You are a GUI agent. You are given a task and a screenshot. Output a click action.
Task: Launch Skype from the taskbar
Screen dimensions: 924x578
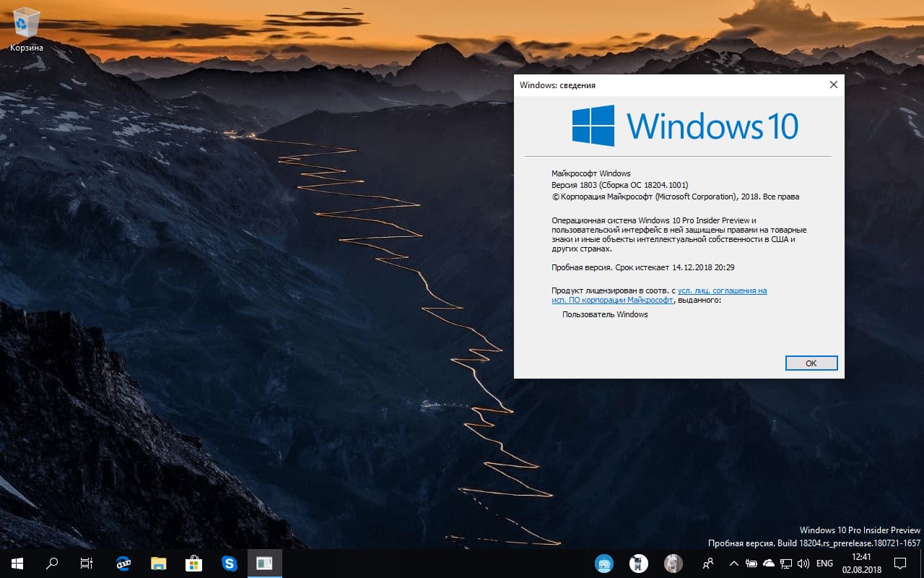tap(229, 563)
